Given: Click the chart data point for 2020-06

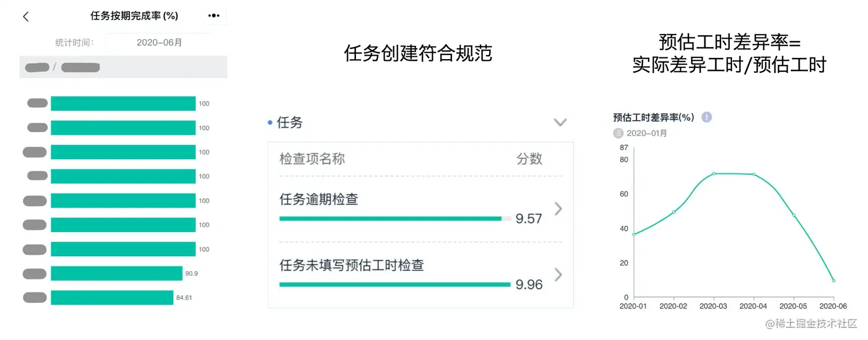Looking at the screenshot, I should pyautogui.click(x=834, y=280).
